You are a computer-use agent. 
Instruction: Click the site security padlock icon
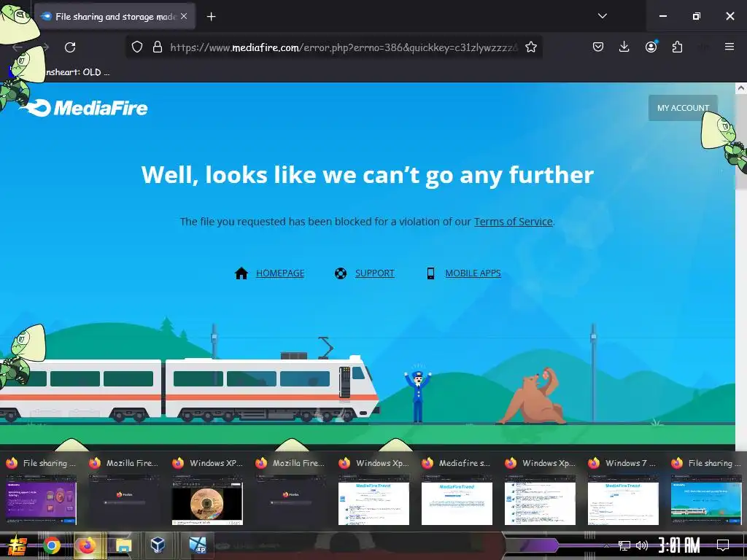pos(158,47)
